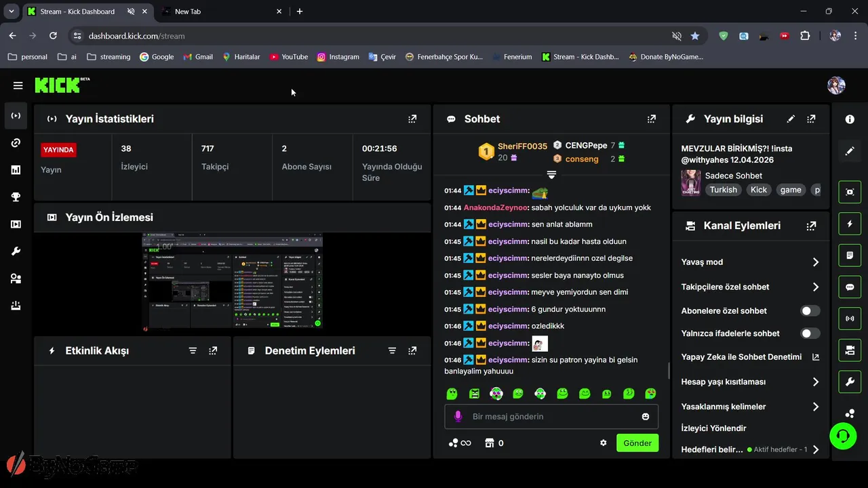Bookmark page with the star icon
Screen dimensions: 868x488
[695, 36]
